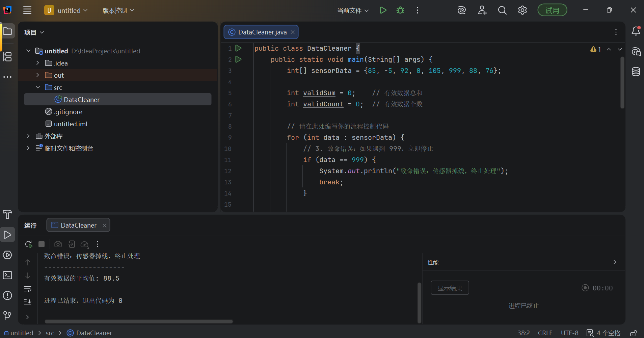644x338 pixels.
Task: Toggle scroll to end in console
Action: [x=28, y=302]
